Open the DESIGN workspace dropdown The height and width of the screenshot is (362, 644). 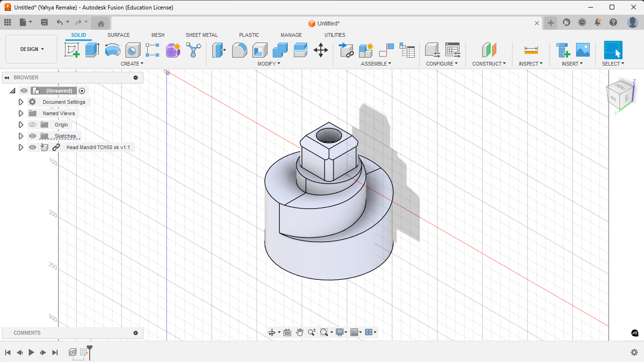click(32, 49)
